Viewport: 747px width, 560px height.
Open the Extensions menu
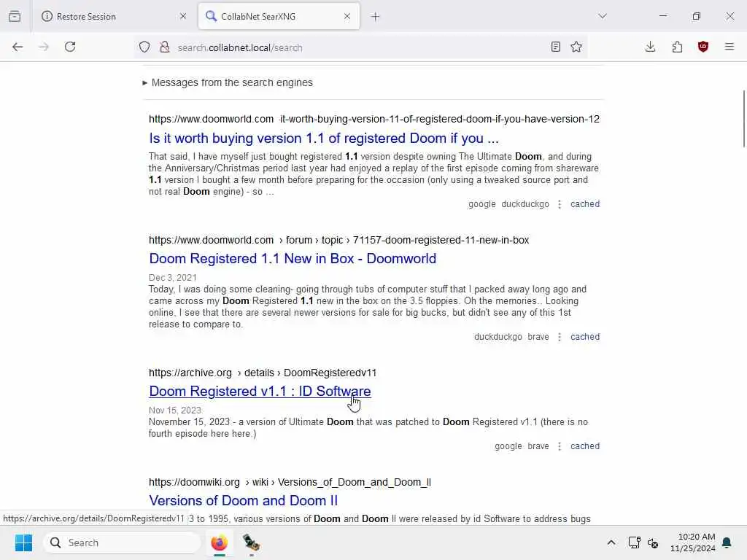coord(677,47)
